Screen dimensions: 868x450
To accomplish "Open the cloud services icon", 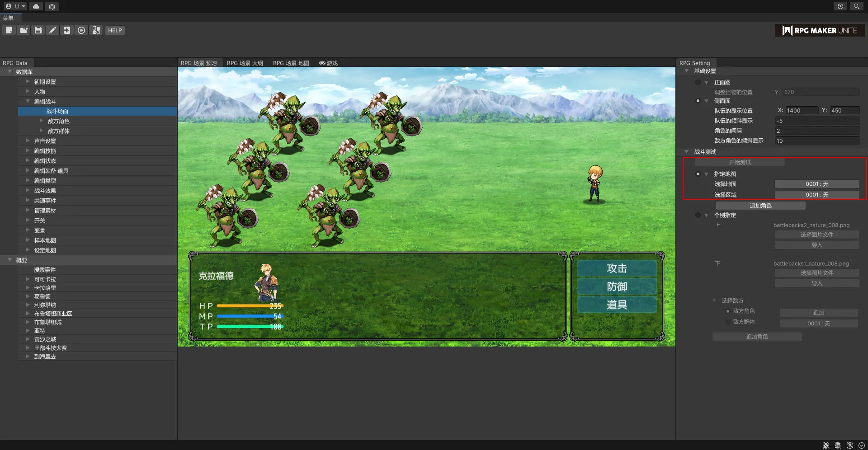I will click(36, 6).
